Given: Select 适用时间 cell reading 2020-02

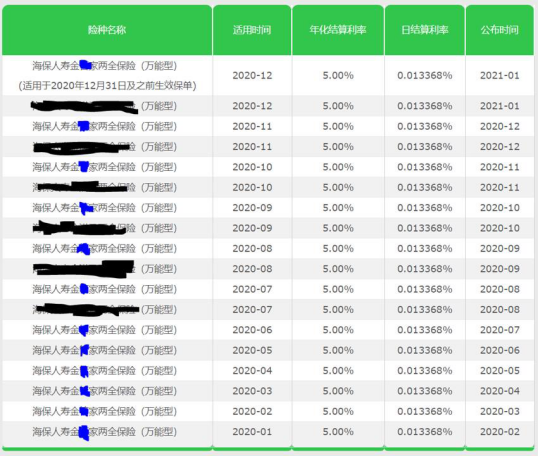Looking at the screenshot, I should pyautogui.click(x=252, y=411).
